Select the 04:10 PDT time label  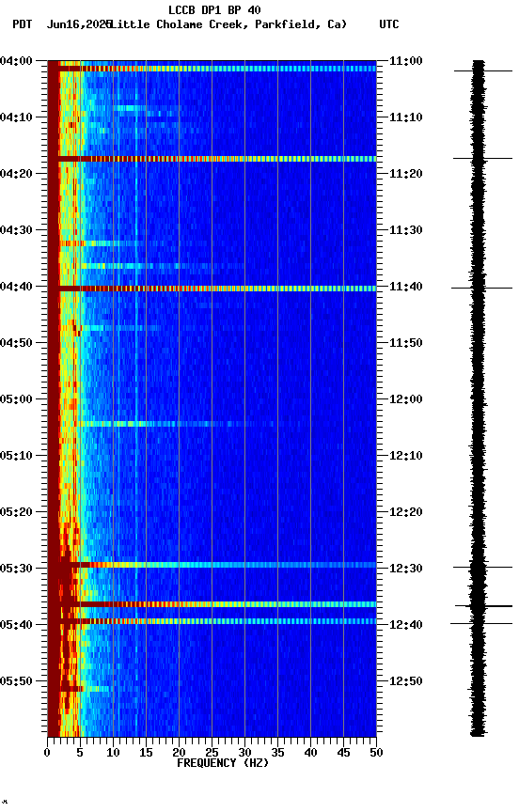point(16,117)
